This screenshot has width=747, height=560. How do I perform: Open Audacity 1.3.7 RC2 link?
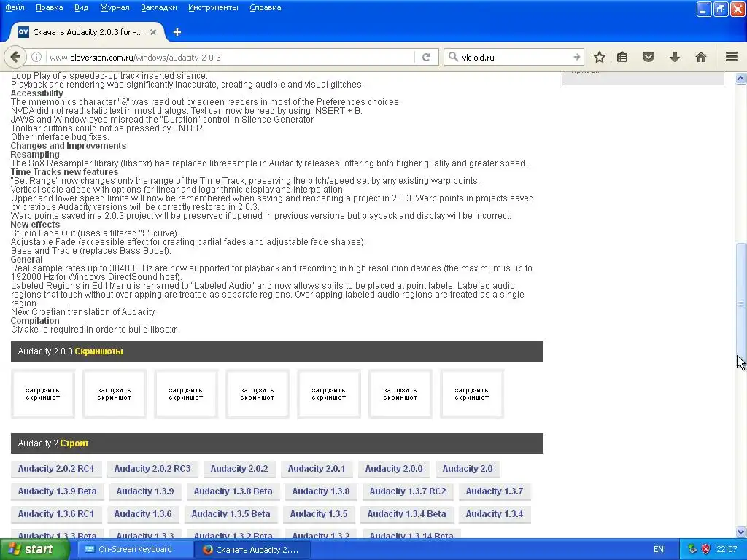pos(408,491)
